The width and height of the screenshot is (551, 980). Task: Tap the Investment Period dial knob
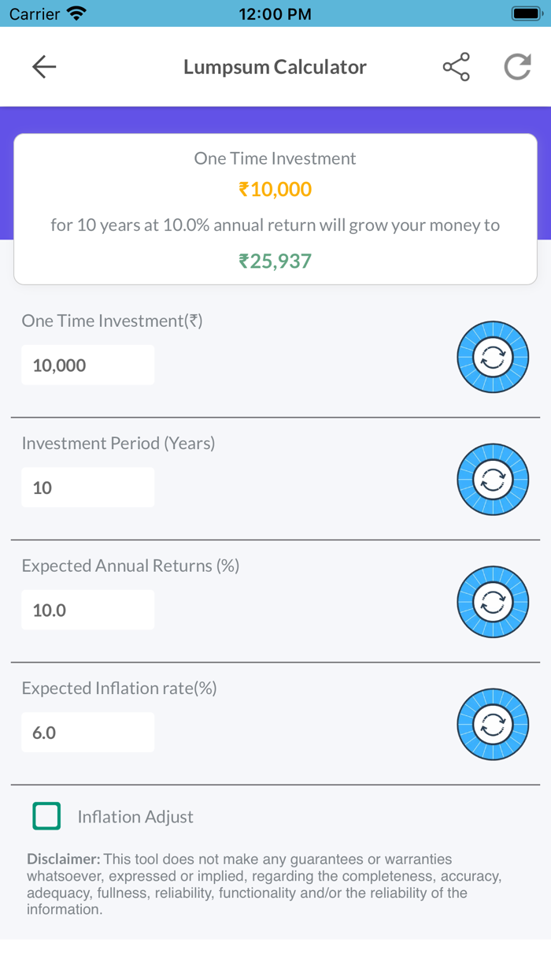tap(493, 479)
